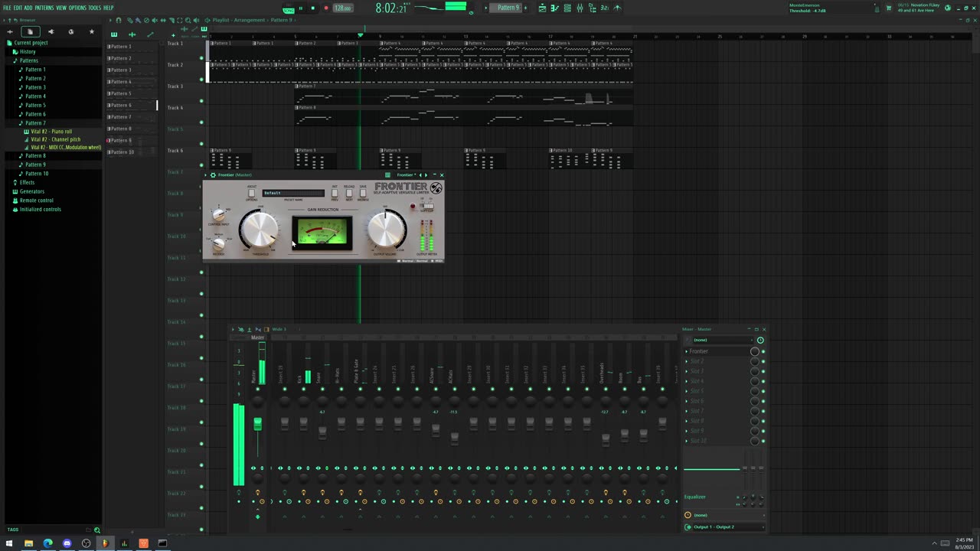
Task: Click Frontier ABOUT/OPTIONS button
Action: (251, 193)
